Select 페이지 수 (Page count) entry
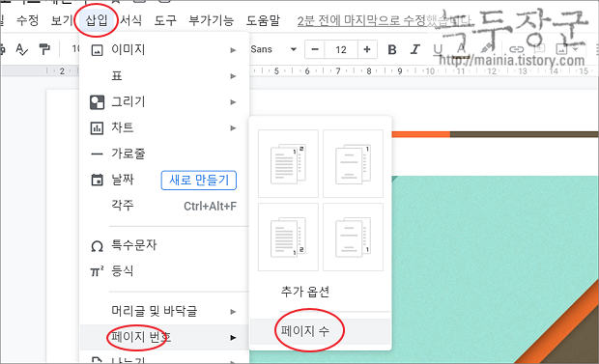 (x=320, y=331)
